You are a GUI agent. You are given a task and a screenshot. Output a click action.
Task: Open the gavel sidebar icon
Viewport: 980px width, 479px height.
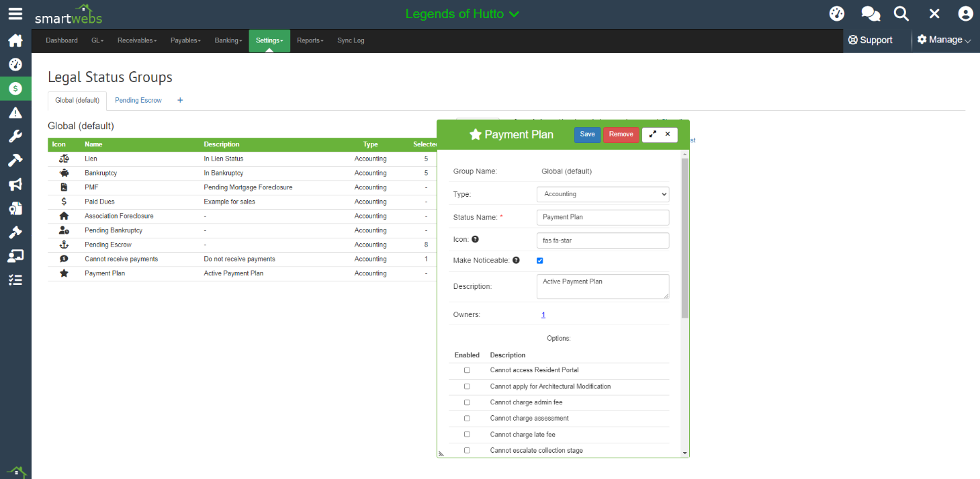pyautogui.click(x=15, y=232)
